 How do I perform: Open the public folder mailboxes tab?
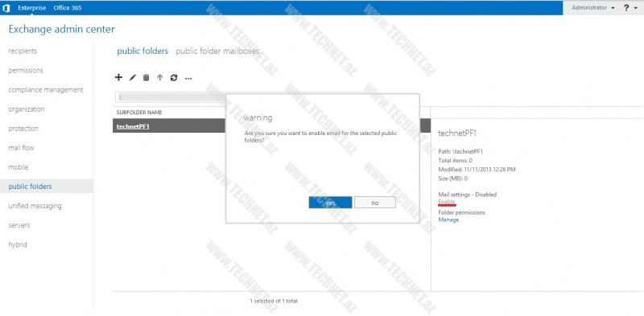coord(217,51)
